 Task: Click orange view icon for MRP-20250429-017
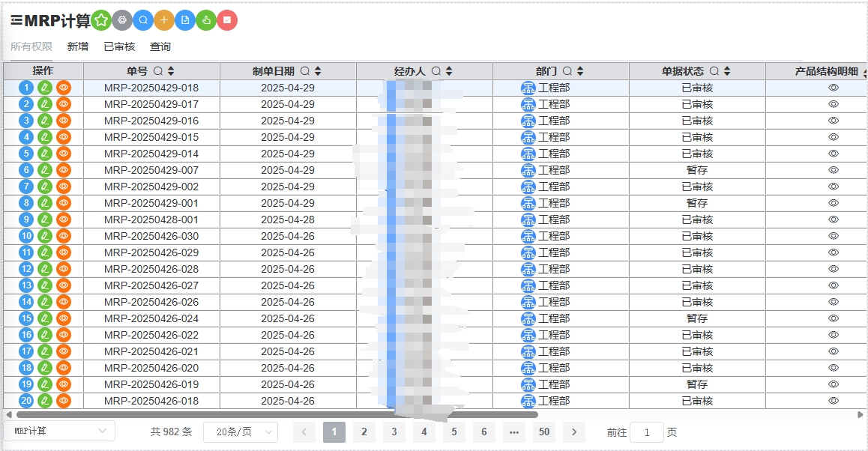tap(64, 104)
